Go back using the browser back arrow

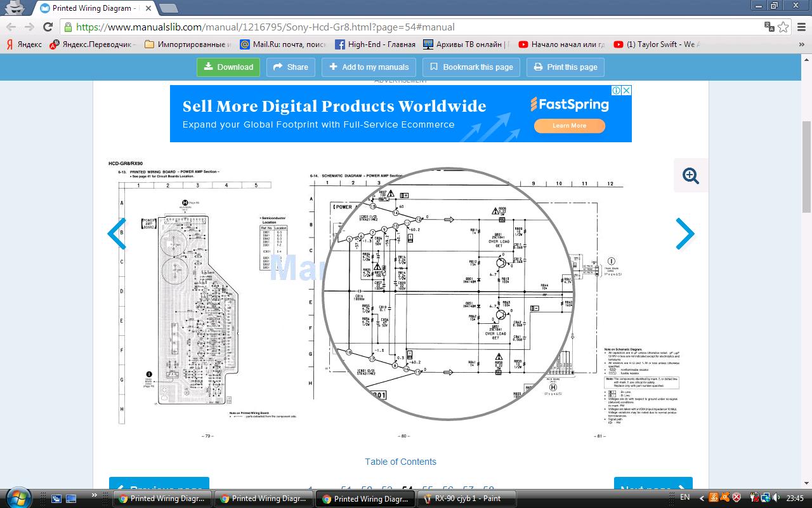click(x=11, y=27)
